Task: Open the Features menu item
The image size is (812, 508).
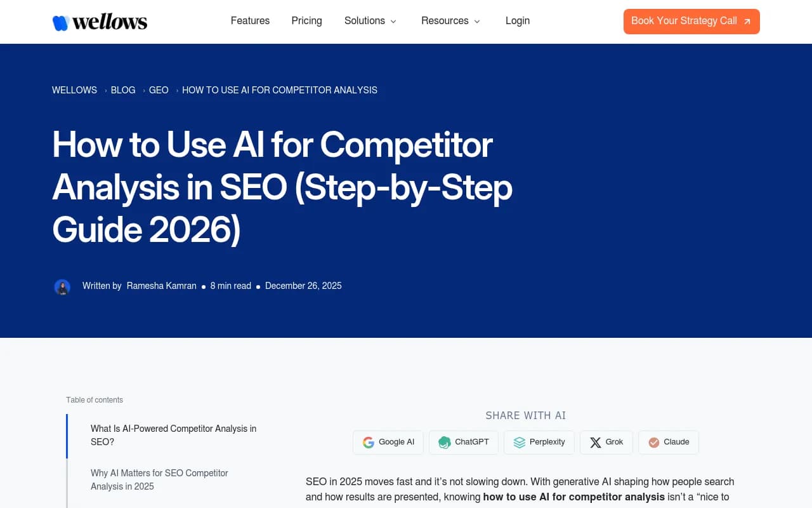Action: (250, 21)
